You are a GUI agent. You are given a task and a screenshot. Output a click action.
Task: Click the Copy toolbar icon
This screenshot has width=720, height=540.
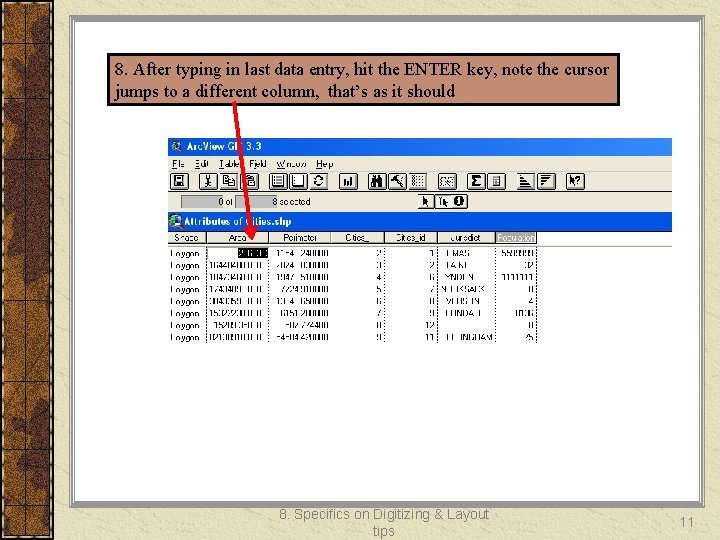[229, 181]
